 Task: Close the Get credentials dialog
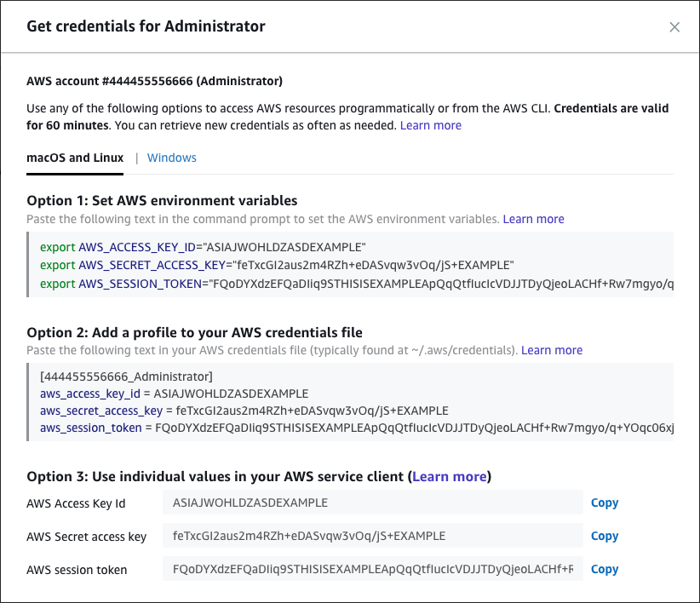(x=674, y=27)
